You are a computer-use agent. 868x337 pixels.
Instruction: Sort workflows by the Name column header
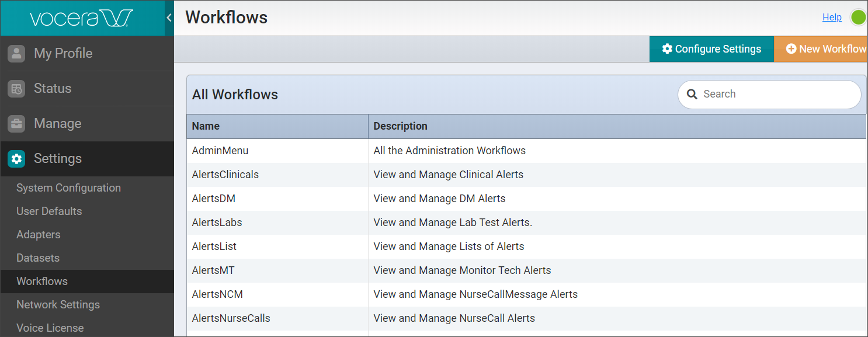204,126
